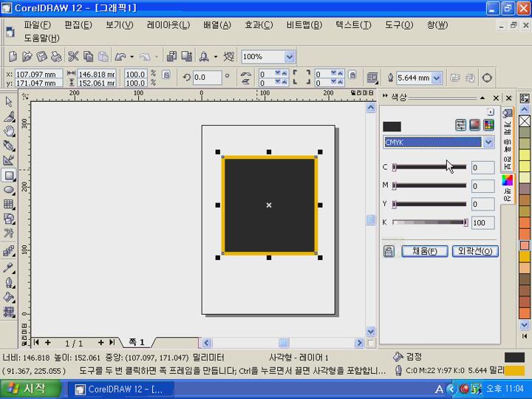
Task: Open the 도움말(H) menu
Action: click(x=41, y=38)
